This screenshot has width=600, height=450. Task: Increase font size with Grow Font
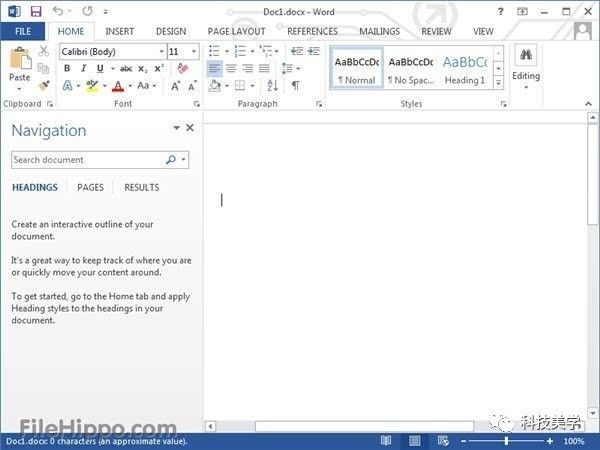tap(176, 86)
